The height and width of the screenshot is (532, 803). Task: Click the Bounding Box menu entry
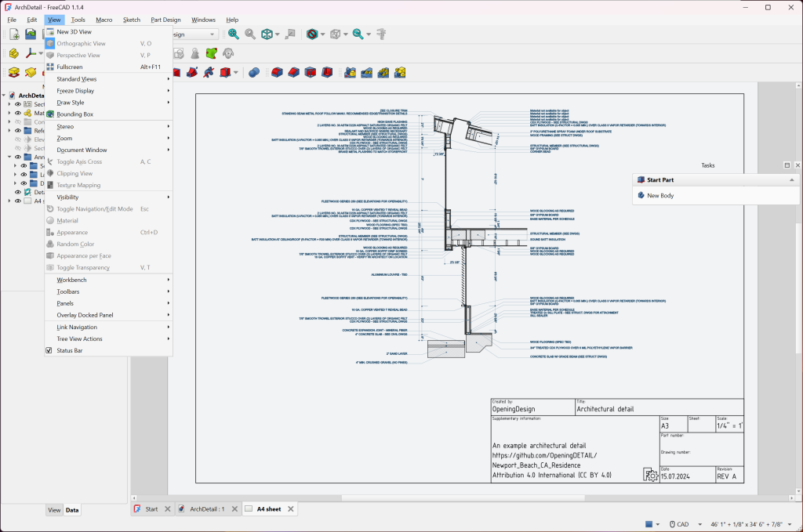coord(108,114)
